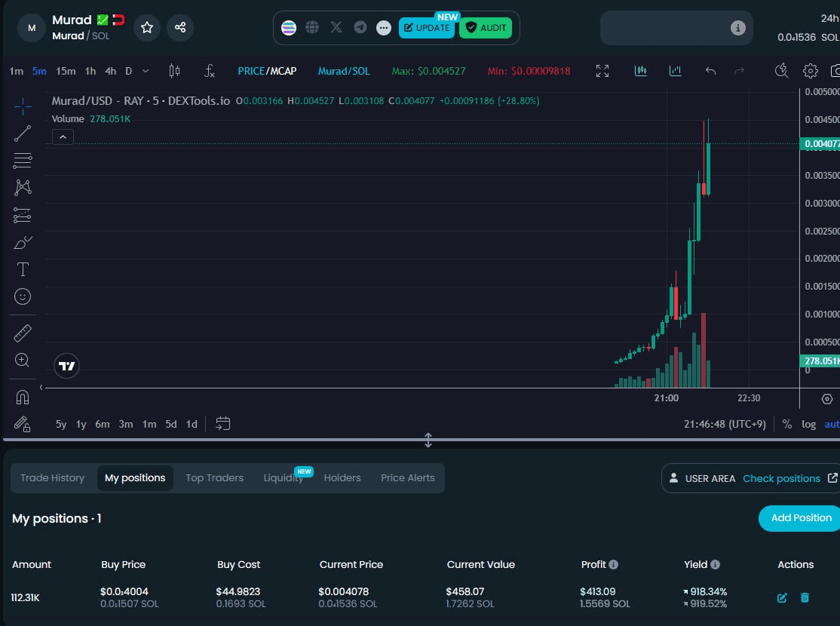Select the 1y date range
The width and height of the screenshot is (840, 626).
81,424
